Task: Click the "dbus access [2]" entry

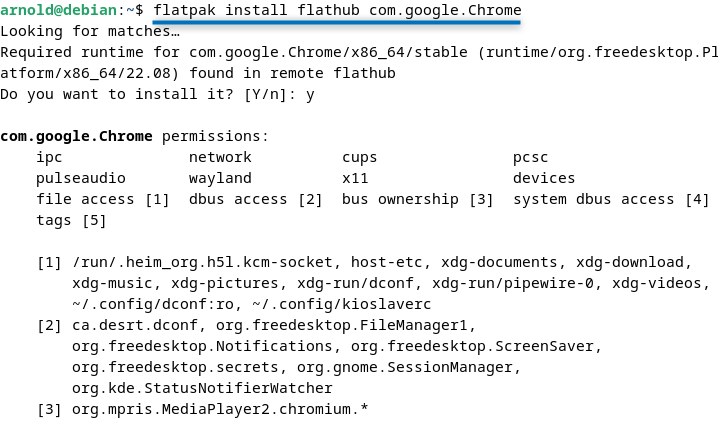Action: point(256,199)
